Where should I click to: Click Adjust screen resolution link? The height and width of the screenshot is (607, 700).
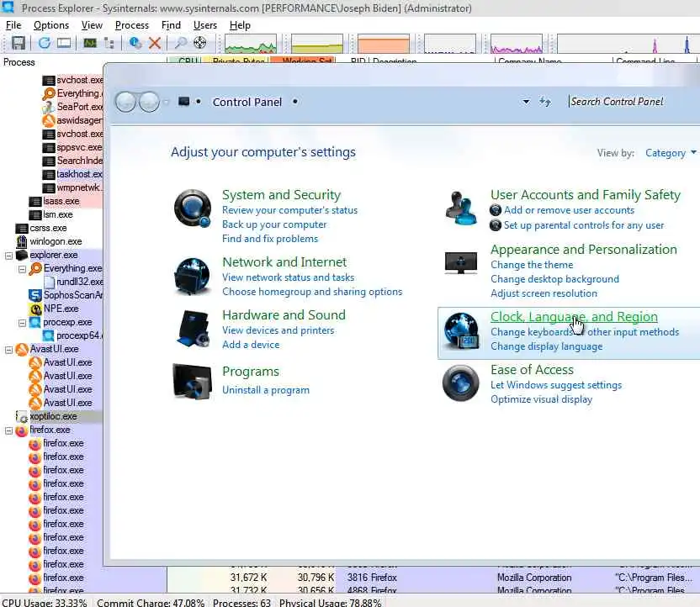pos(544,293)
